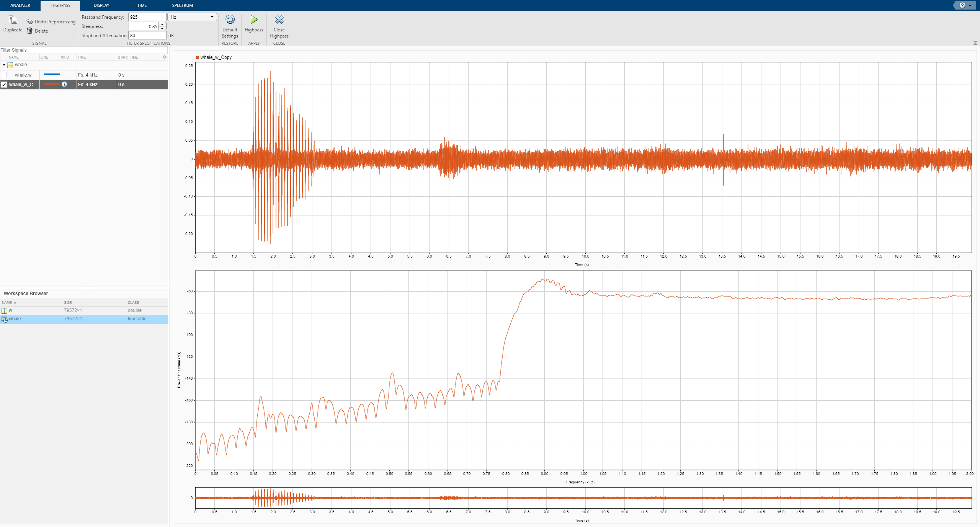This screenshot has height=527, width=980.
Task: Click the Undo Preprocessing arrow icon
Action: (x=29, y=22)
